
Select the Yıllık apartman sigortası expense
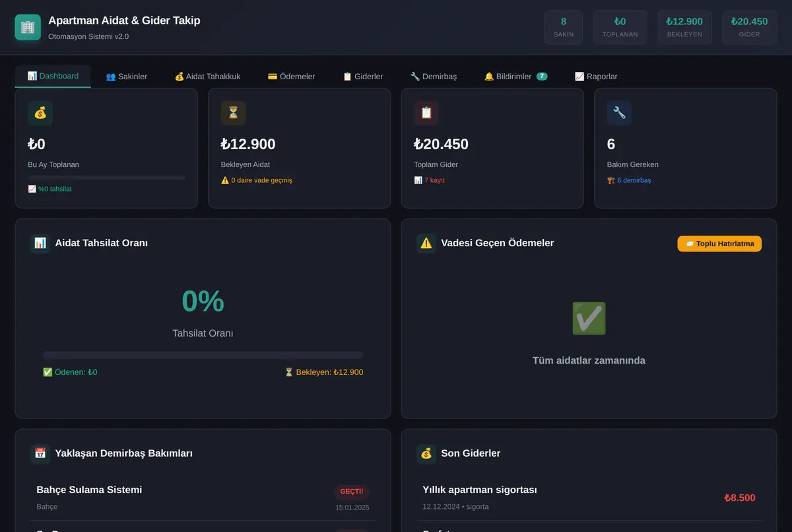(x=589, y=498)
